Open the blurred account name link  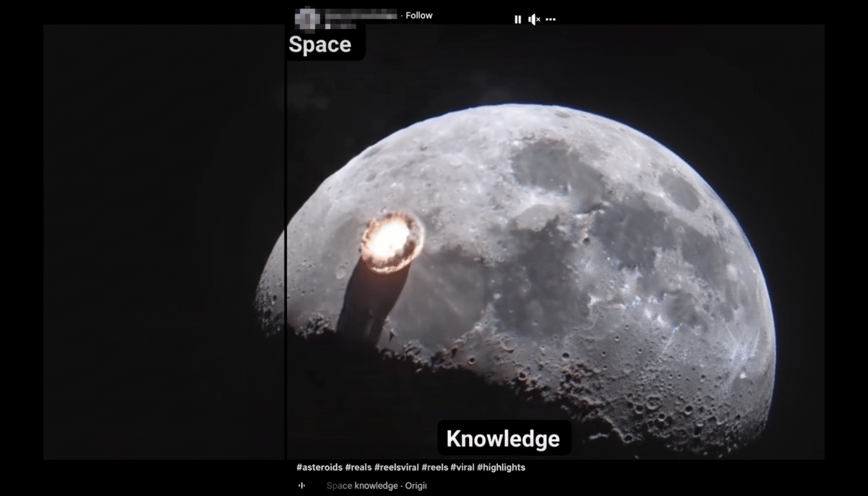(361, 15)
